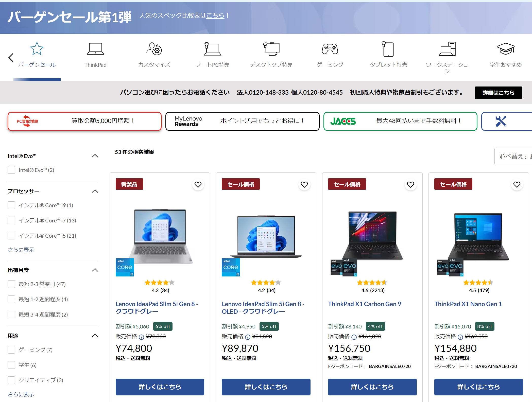The image size is (532, 402).
Task: Click the desktop sale (デスクトップ特売) icon
Action: tap(271, 49)
